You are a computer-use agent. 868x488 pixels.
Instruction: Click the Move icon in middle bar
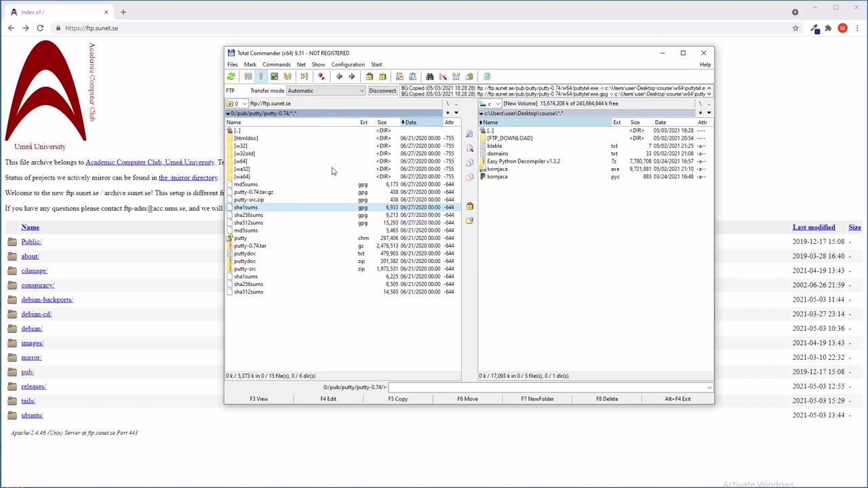(x=469, y=178)
